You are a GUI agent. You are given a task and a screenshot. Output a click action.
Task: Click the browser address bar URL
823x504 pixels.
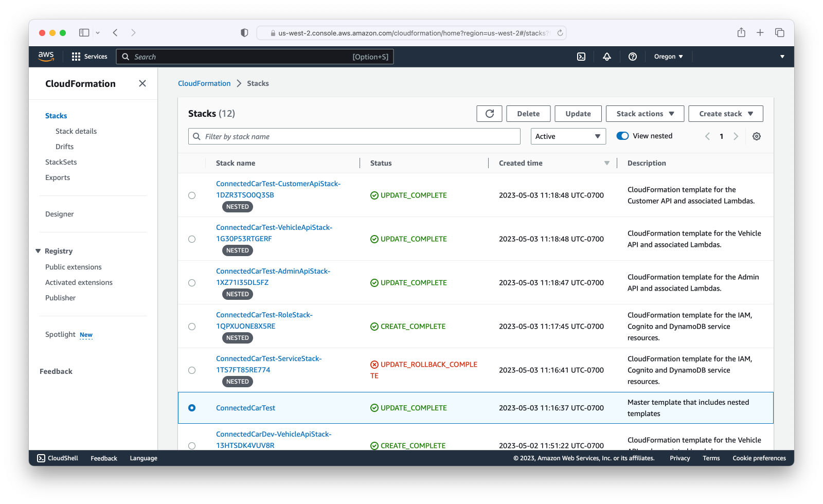pyautogui.click(x=414, y=33)
